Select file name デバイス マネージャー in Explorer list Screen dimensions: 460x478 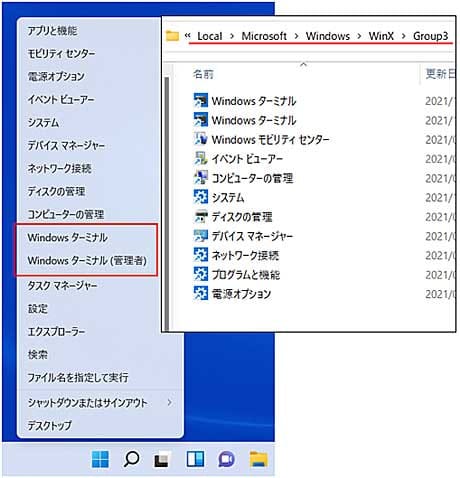click(252, 236)
